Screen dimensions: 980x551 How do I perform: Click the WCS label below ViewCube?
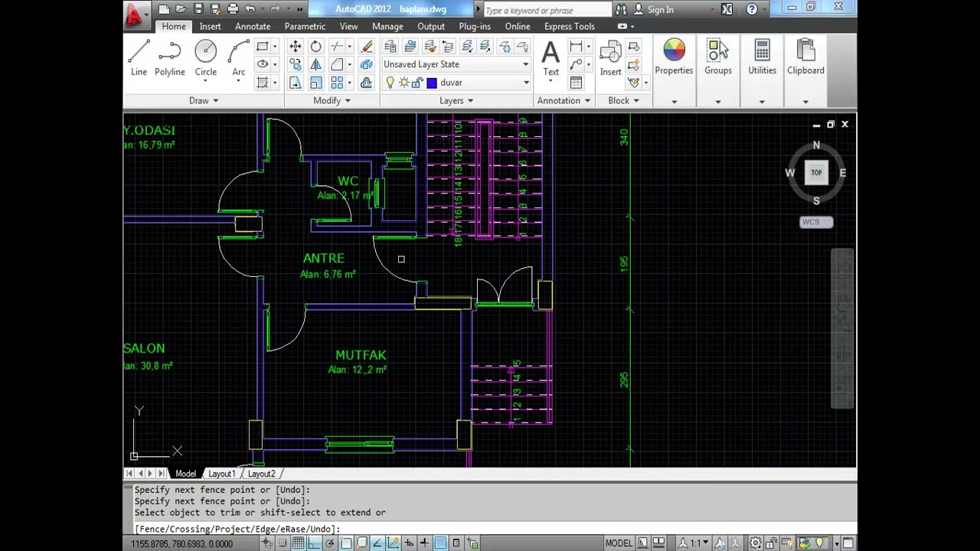click(816, 222)
